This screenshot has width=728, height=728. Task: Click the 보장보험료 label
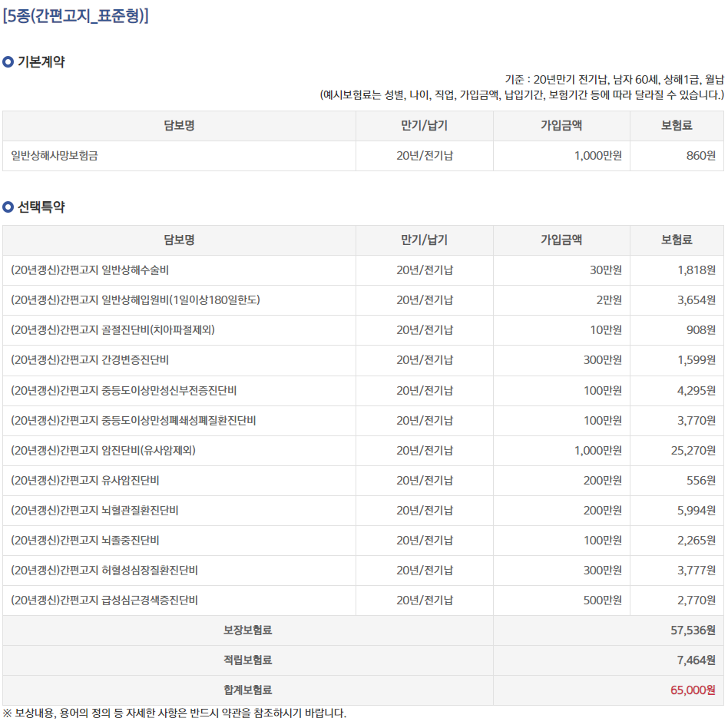pyautogui.click(x=248, y=630)
